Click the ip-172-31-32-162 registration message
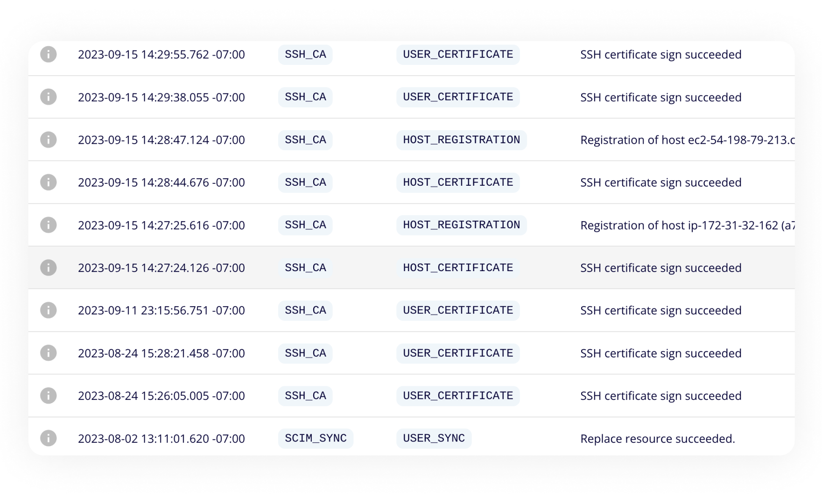Screen dimensions: 822x504 coord(687,225)
